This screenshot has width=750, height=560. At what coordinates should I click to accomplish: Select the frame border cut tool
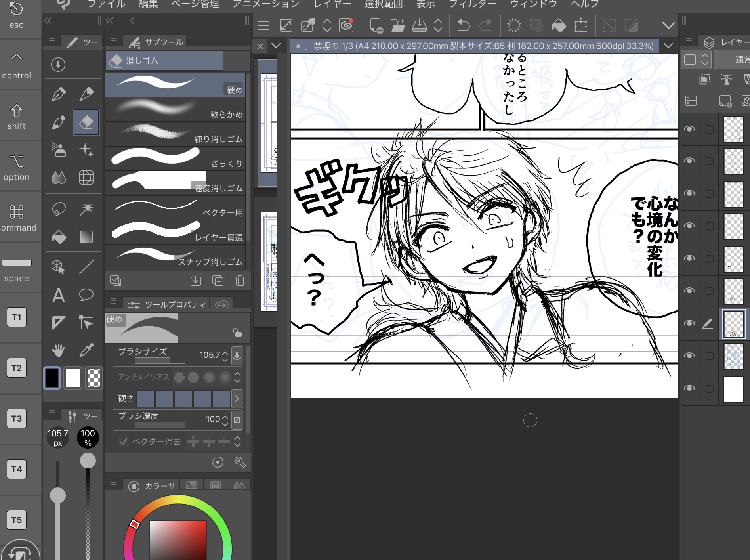[x=59, y=323]
